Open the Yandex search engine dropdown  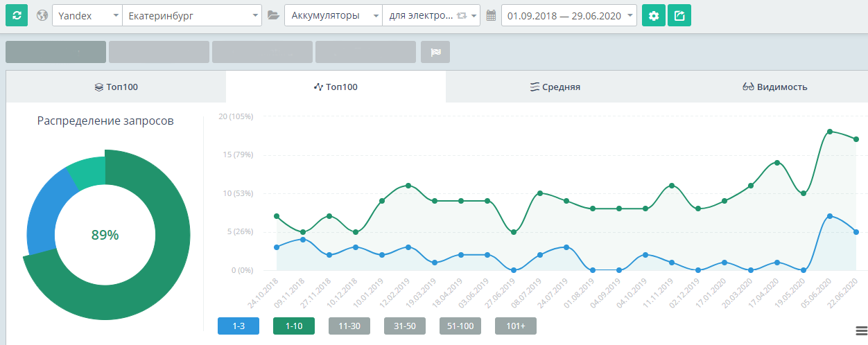point(86,15)
